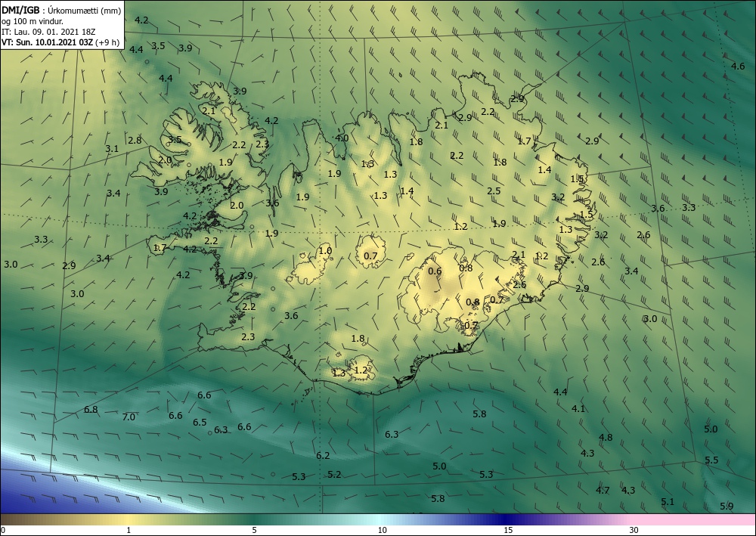
Task: Click the "IT: Lau. 09. 01. 2021 18Z" line
Action: click(x=48, y=32)
